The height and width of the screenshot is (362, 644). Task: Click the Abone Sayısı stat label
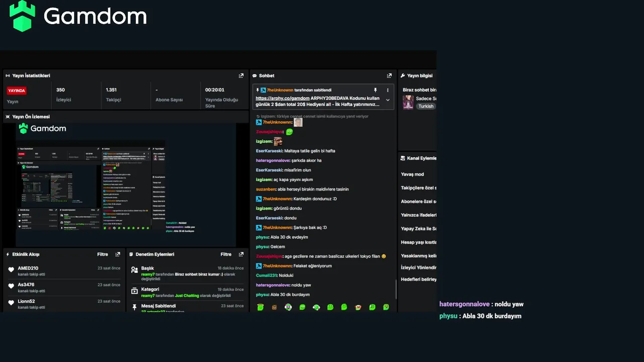tap(169, 100)
